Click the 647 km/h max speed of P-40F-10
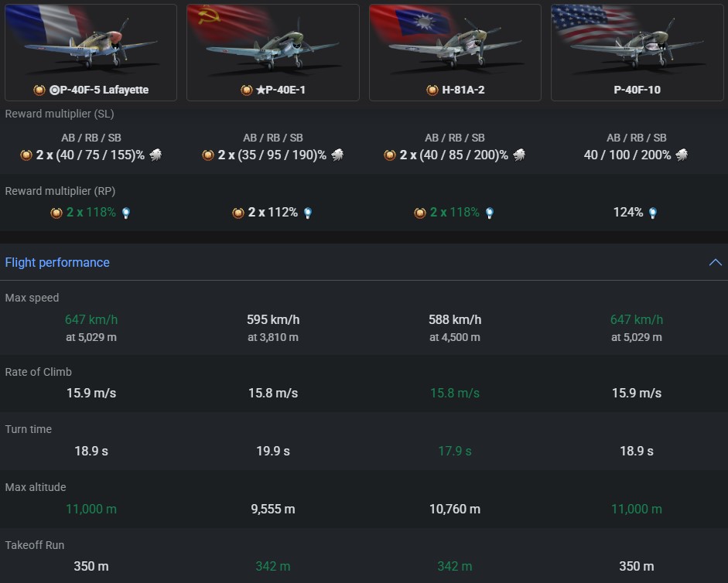Screen dimensions: 728x583 637,319
